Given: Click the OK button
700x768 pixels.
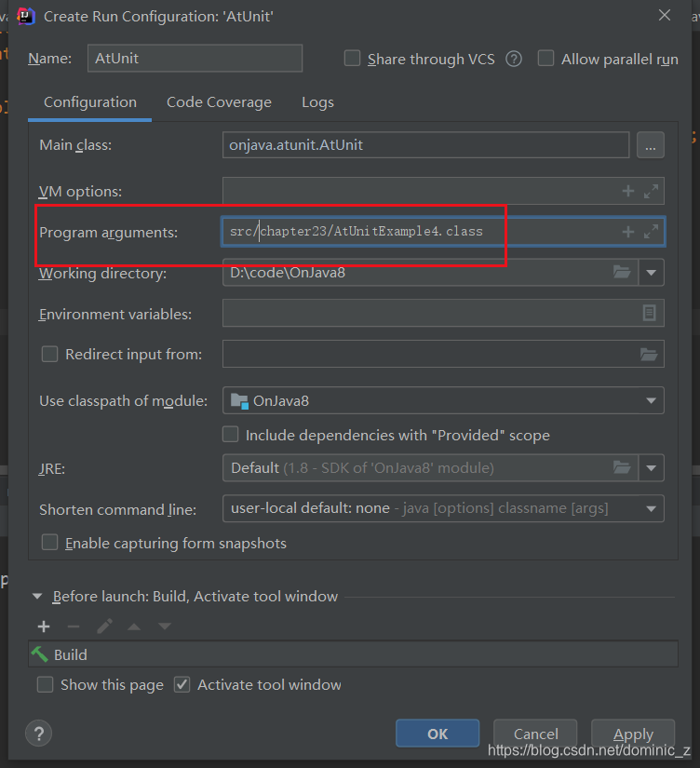Looking at the screenshot, I should click(437, 734).
